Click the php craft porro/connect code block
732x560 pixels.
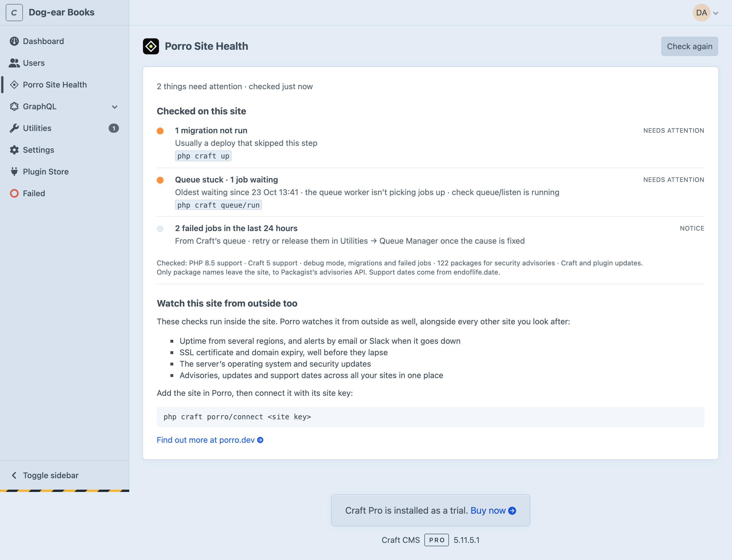[x=430, y=417]
